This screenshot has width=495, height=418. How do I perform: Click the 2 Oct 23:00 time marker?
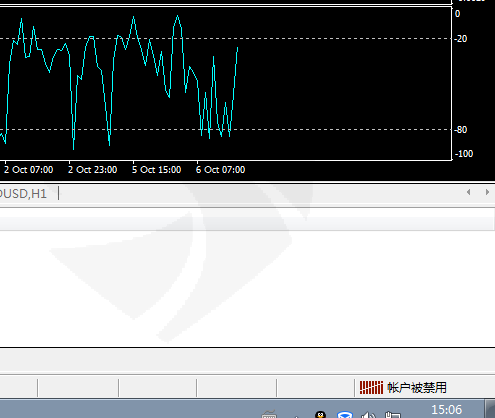pyautogui.click(x=92, y=170)
